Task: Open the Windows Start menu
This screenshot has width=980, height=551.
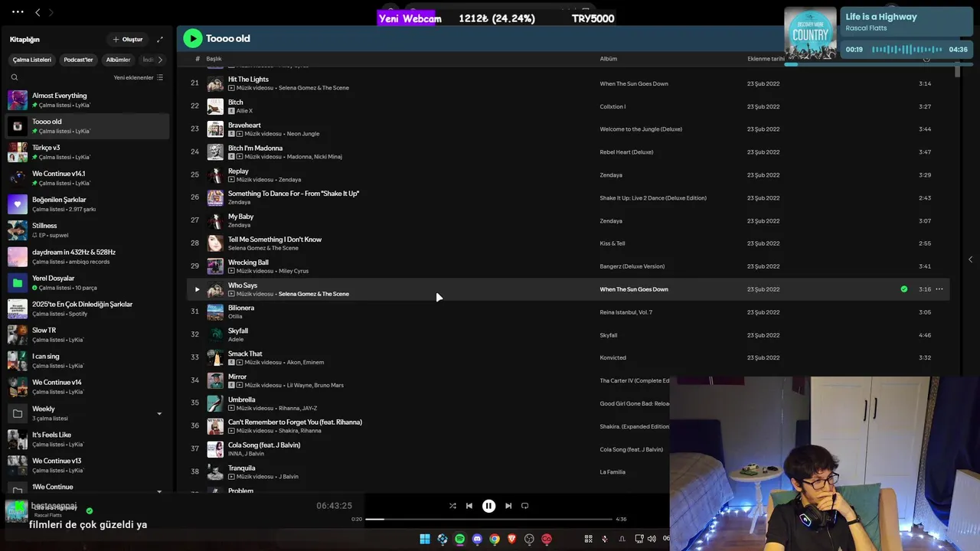Action: [x=425, y=539]
